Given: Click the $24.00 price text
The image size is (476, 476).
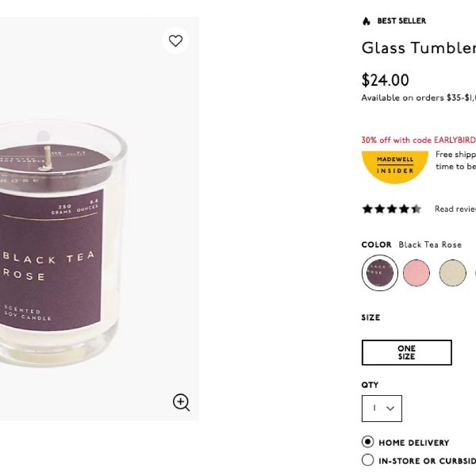Looking at the screenshot, I should [x=386, y=80].
